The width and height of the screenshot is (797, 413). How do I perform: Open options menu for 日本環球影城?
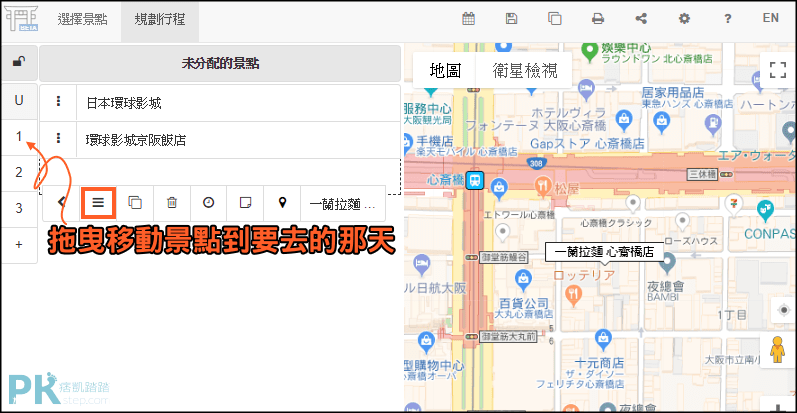(58, 102)
